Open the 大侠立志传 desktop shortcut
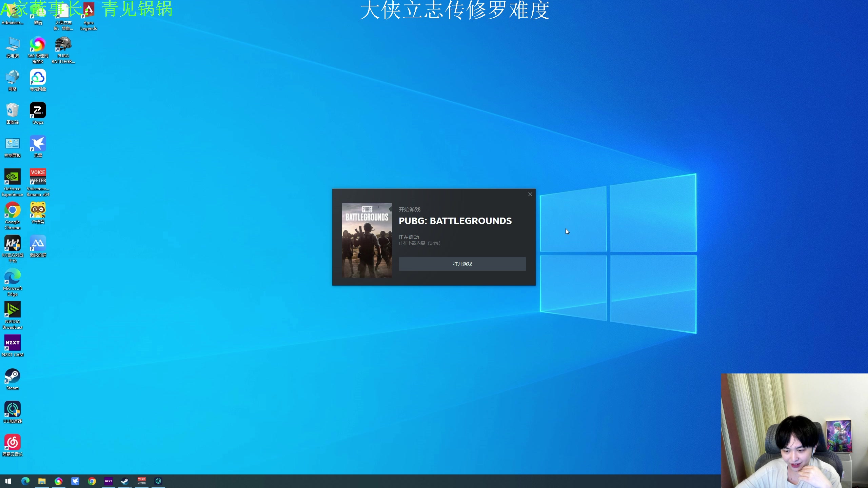Image resolution: width=868 pixels, height=488 pixels. point(63,16)
